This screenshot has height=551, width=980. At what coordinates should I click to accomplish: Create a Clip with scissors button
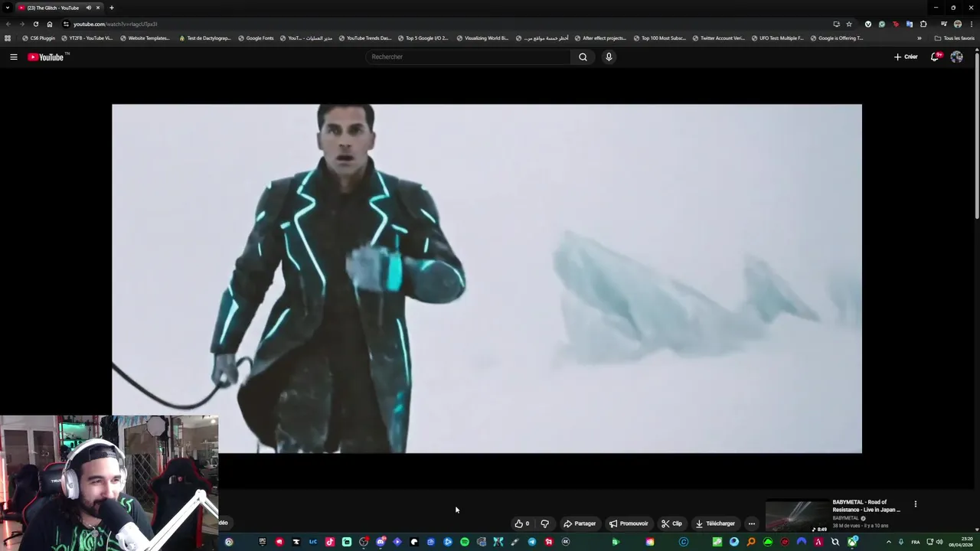coord(671,523)
